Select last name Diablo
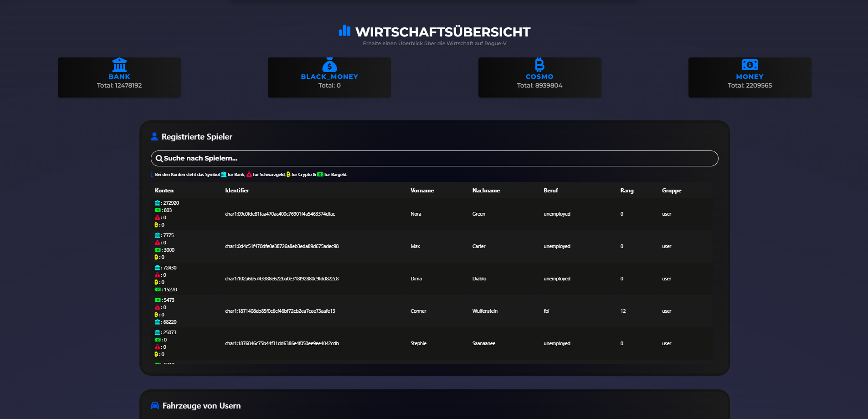The width and height of the screenshot is (868, 419). click(479, 279)
